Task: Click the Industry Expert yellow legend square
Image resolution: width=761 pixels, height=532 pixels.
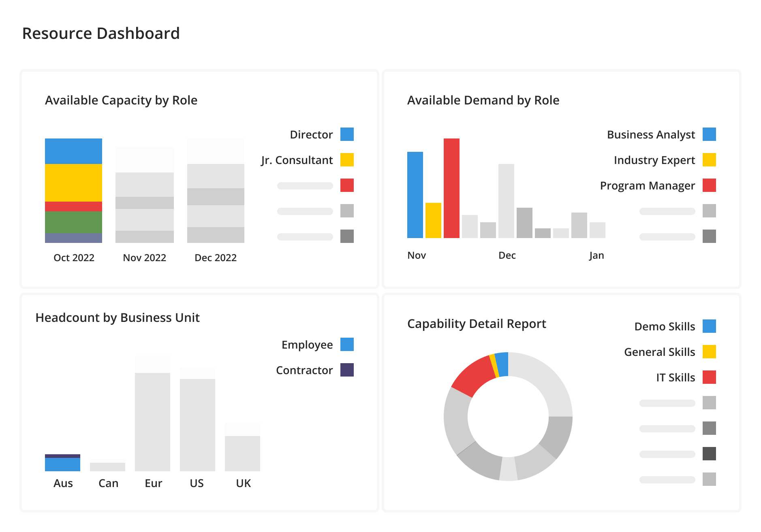Action: [x=709, y=160]
